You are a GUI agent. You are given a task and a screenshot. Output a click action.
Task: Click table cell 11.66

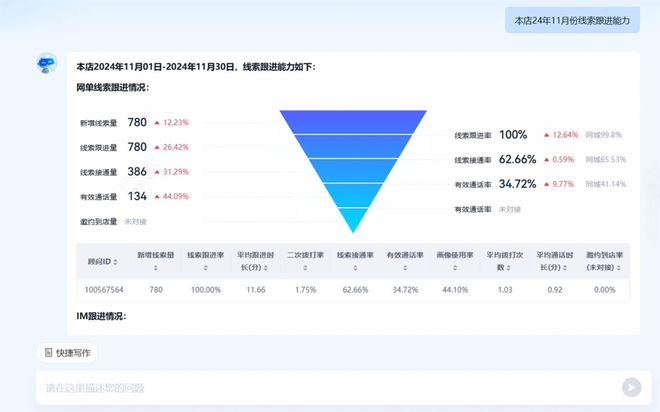click(x=255, y=290)
